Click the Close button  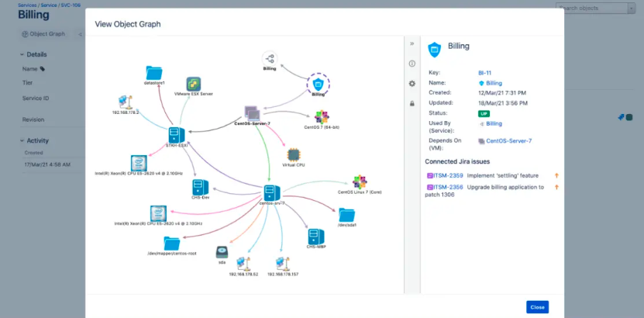coord(537,307)
